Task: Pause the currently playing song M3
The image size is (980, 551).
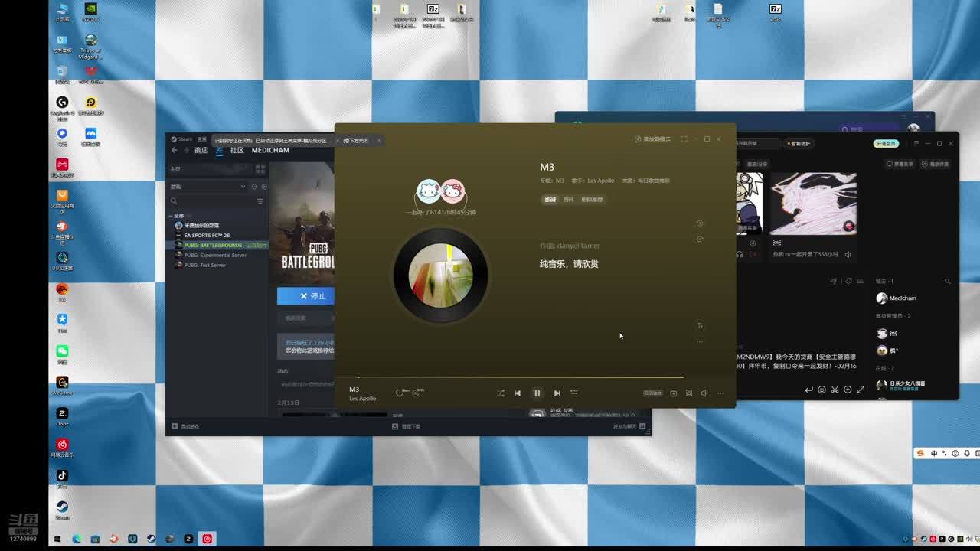Action: click(537, 393)
